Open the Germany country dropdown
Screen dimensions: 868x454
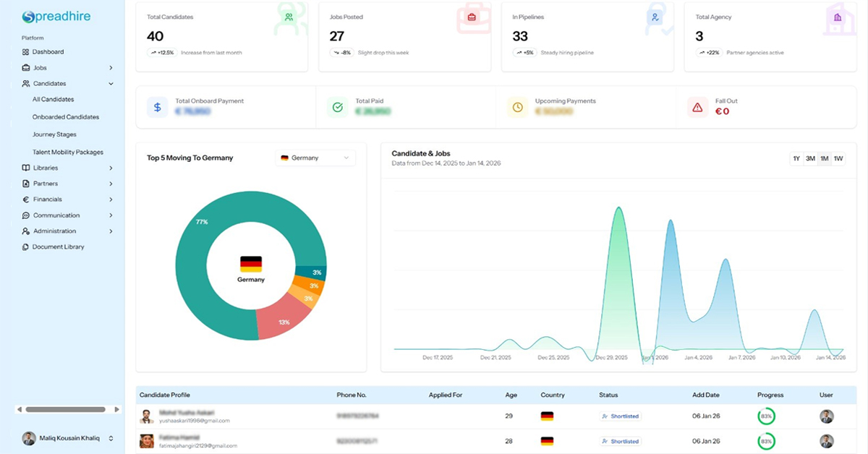[x=315, y=158]
